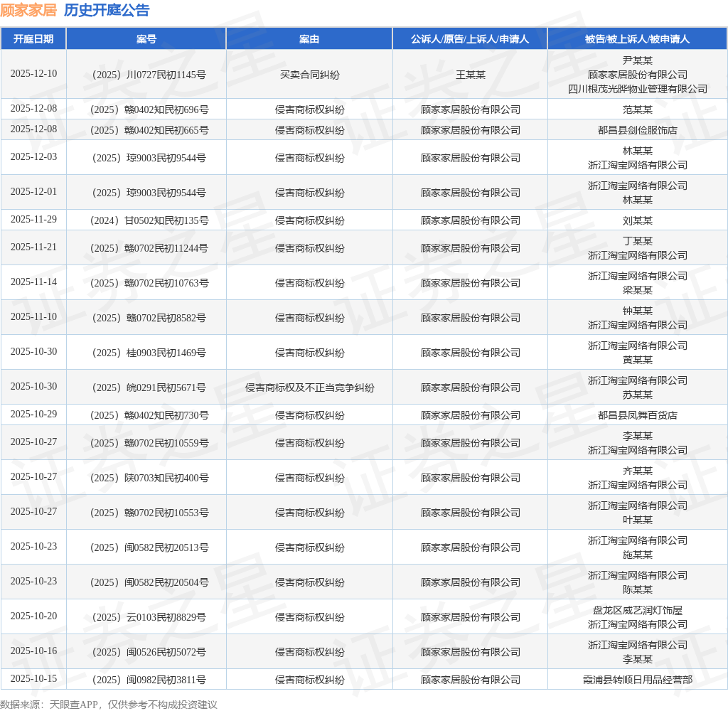728x711 pixels.
Task: Select case number 闽0582民初20513号
Action: click(149, 547)
